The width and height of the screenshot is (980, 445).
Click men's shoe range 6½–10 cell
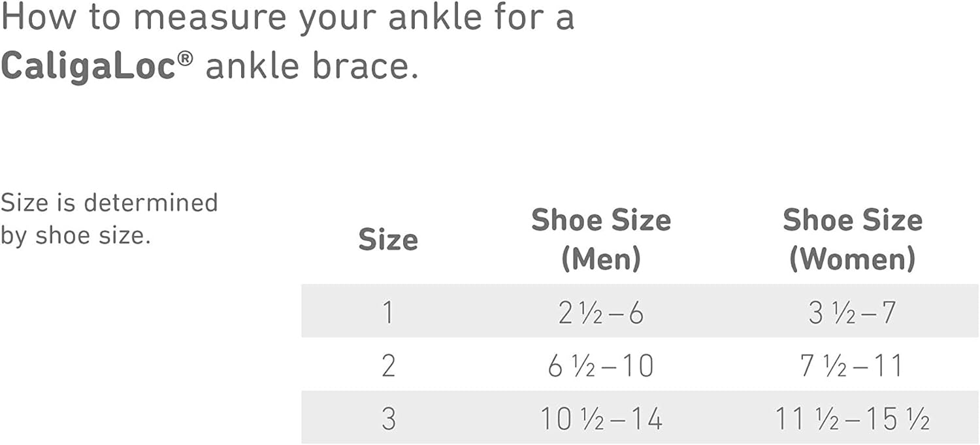601,365
